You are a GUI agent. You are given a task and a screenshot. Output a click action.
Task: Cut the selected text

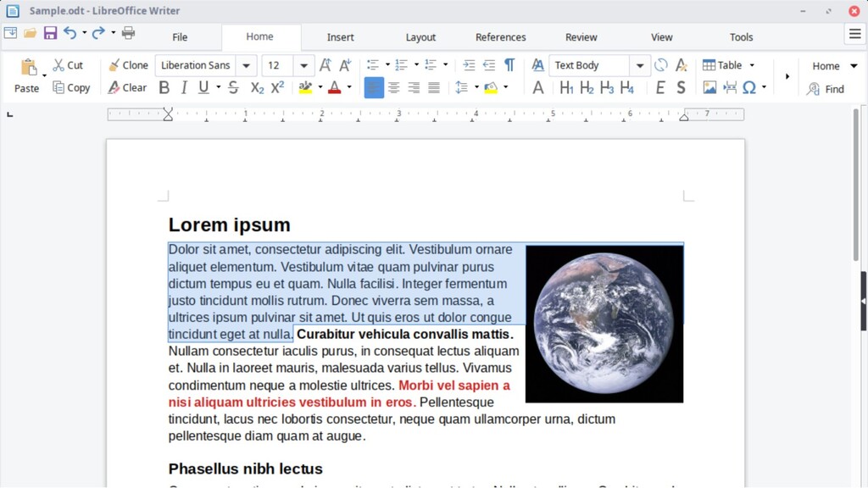pos(68,65)
